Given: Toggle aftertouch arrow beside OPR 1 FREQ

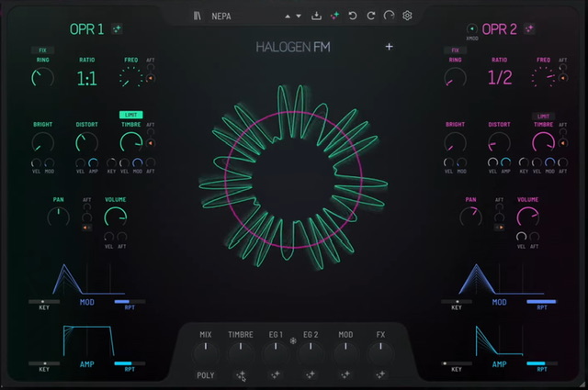Looking at the screenshot, I should tap(151, 78).
